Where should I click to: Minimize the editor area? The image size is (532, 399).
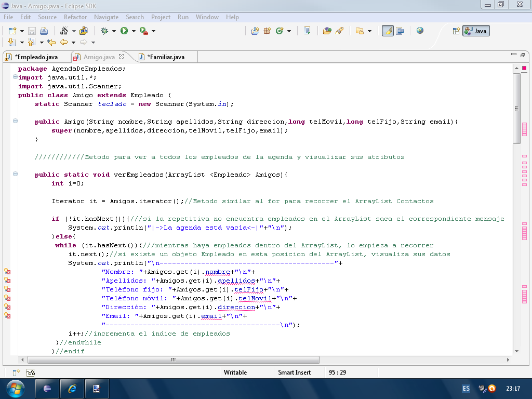coord(514,54)
